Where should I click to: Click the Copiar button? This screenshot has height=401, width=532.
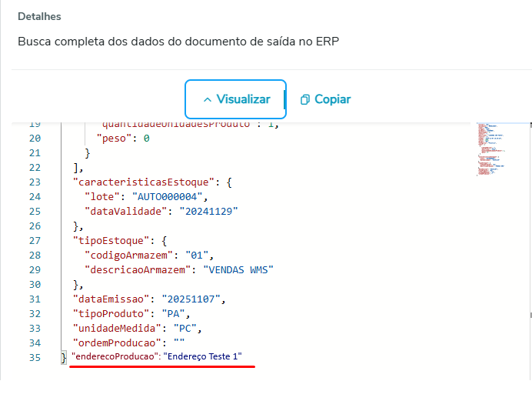[325, 99]
